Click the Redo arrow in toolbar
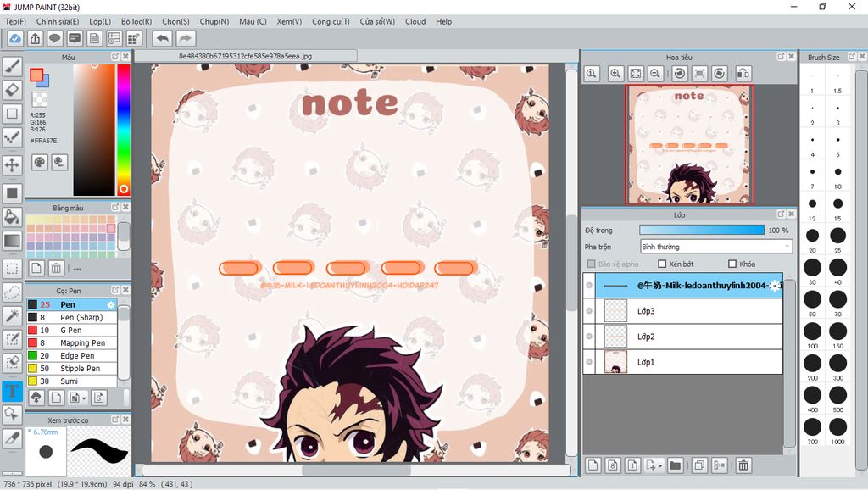 186,38
